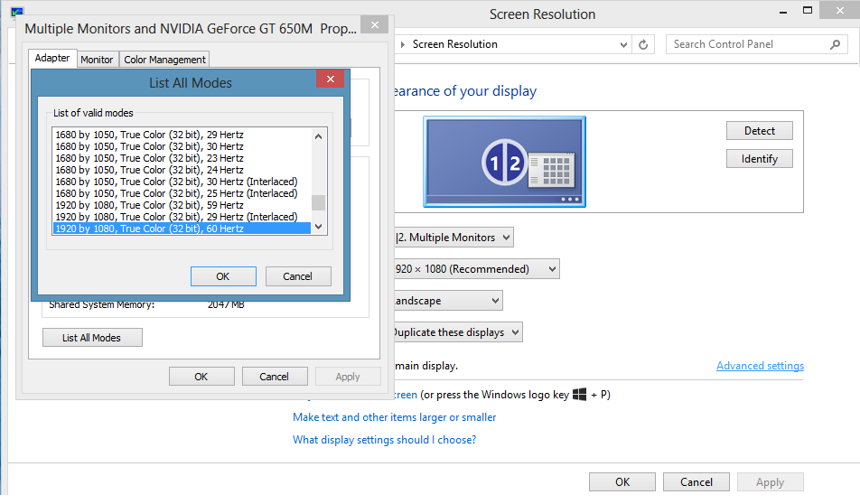
Task: Open What display settings should I choose link
Action: (385, 440)
